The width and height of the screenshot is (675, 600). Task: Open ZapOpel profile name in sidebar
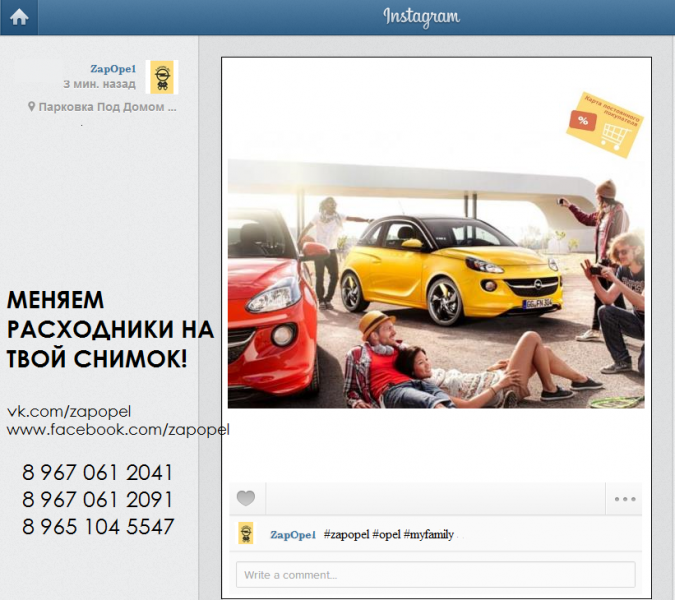pos(113,69)
